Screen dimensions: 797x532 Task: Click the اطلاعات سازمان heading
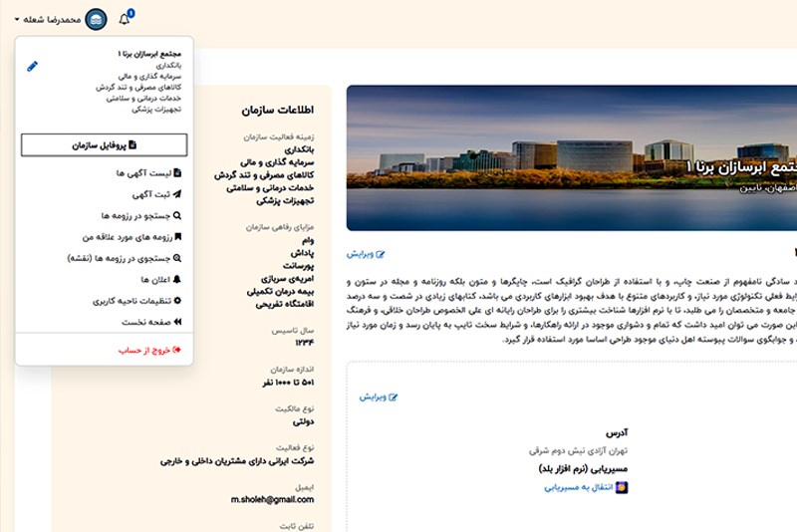[278, 110]
